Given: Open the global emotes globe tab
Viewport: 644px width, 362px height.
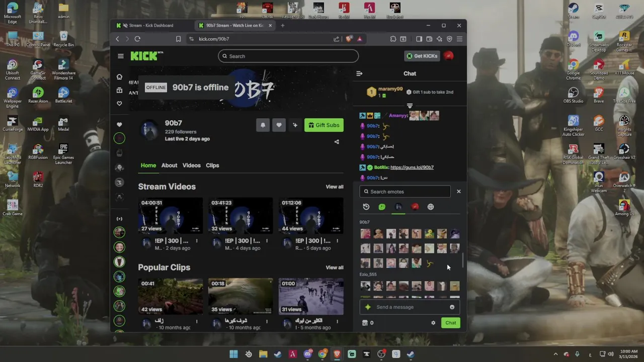Looking at the screenshot, I should click(431, 207).
